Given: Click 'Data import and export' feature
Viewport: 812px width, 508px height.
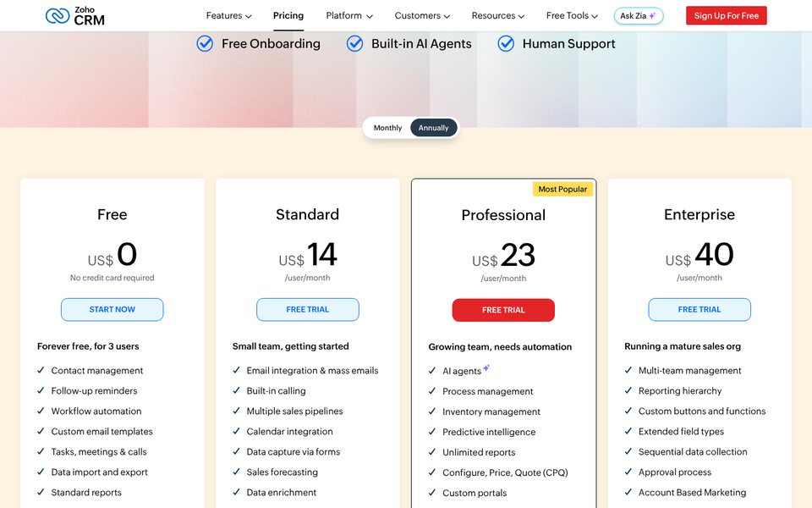Looking at the screenshot, I should tap(100, 472).
